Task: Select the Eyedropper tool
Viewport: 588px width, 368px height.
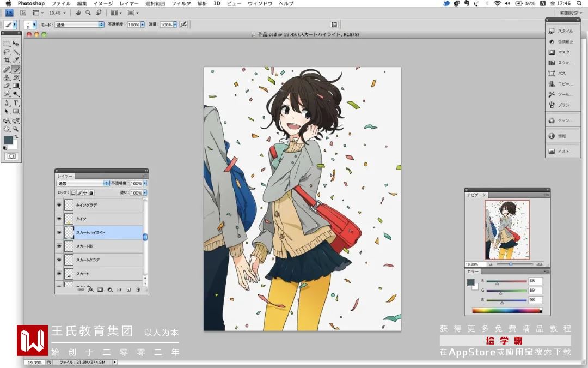Action: 16,60
